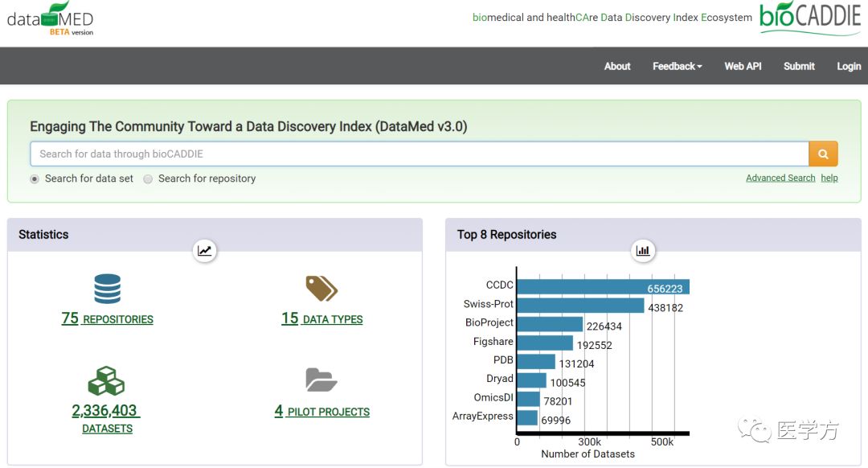Image resolution: width=868 pixels, height=468 pixels.
Task: Click the brown tags data types icon
Action: [321, 288]
